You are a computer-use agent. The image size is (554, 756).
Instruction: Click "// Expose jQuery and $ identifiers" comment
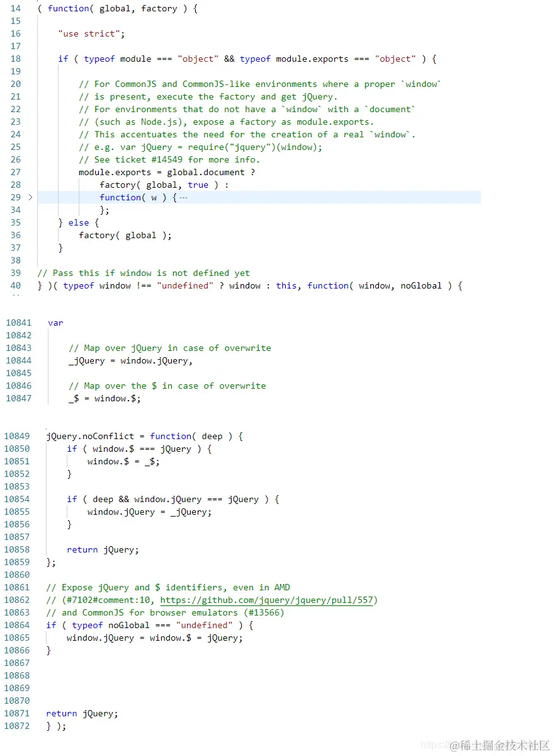(x=168, y=587)
